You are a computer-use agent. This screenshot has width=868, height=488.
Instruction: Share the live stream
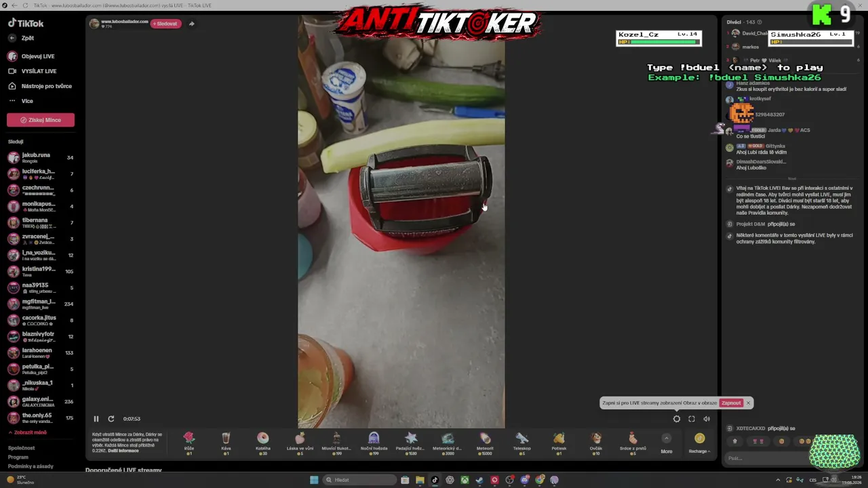click(191, 24)
